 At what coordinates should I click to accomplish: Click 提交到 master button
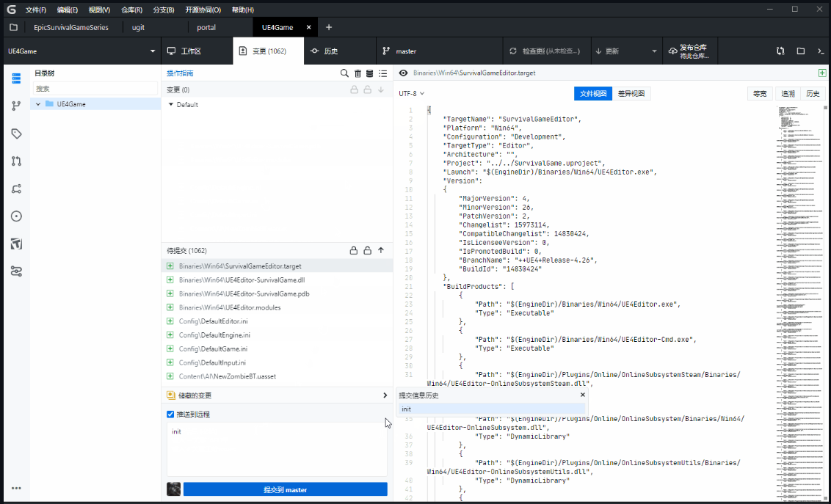285,489
